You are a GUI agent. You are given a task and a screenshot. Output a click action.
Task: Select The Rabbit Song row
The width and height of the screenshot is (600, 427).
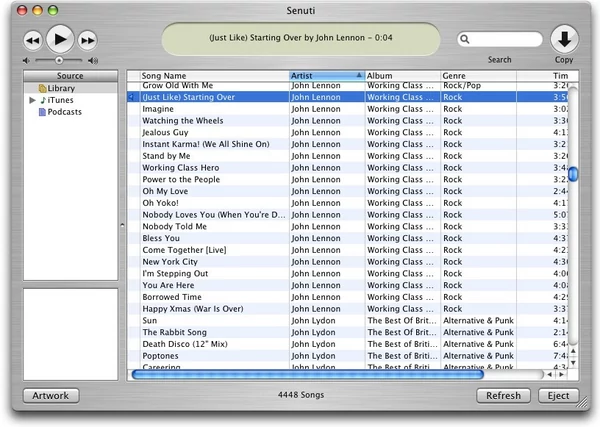tap(347, 332)
